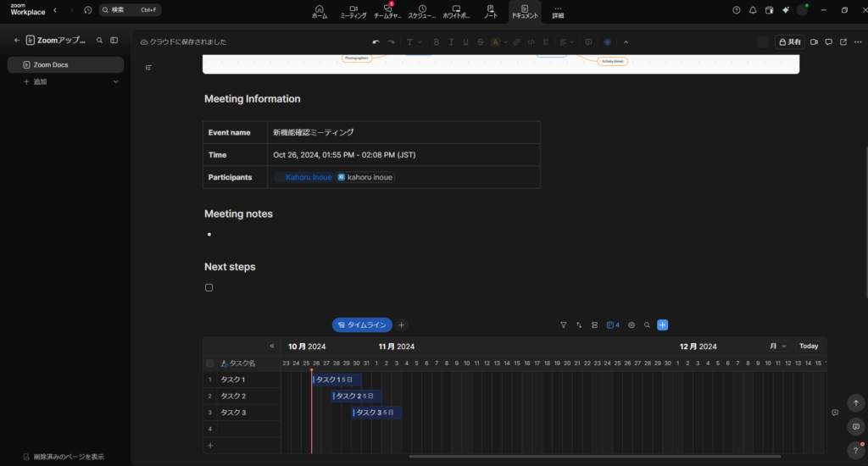Open the 月 time scale dropdown
Viewport: 868px width, 466px height.
tap(777, 346)
